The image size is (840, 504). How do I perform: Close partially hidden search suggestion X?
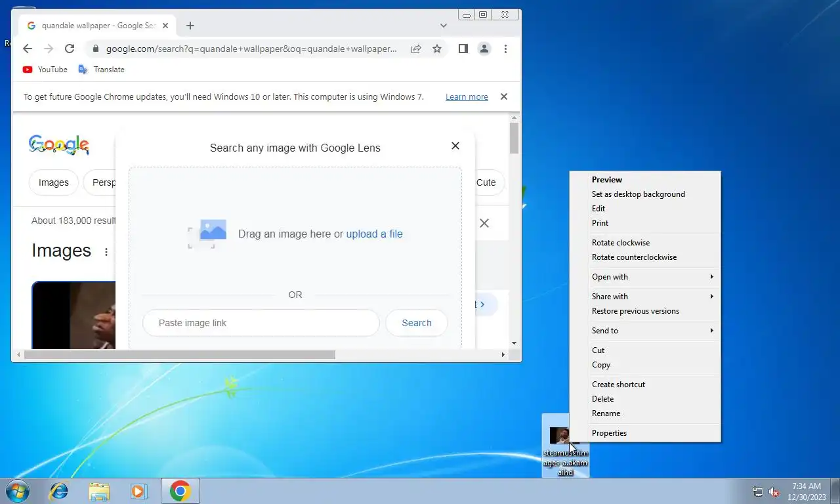[484, 223]
